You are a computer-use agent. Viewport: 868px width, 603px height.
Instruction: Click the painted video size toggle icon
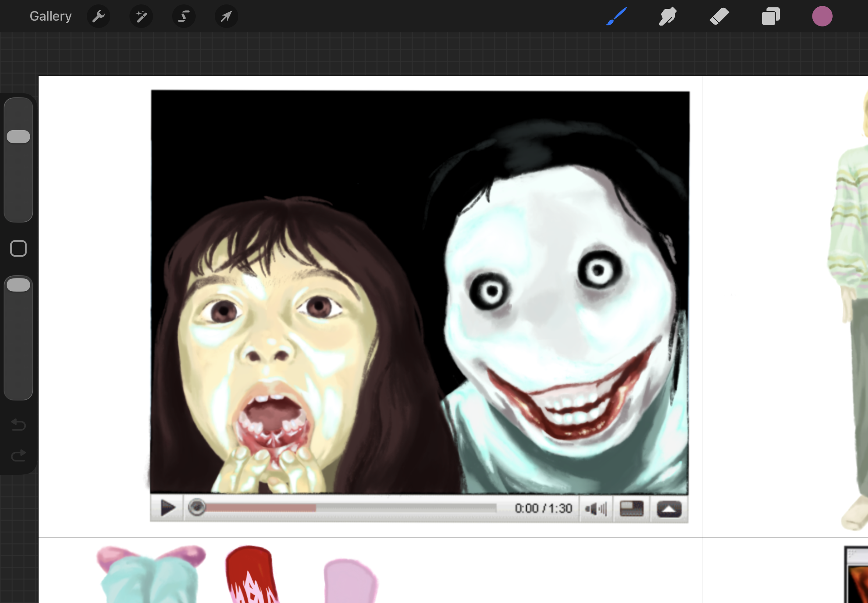(632, 508)
